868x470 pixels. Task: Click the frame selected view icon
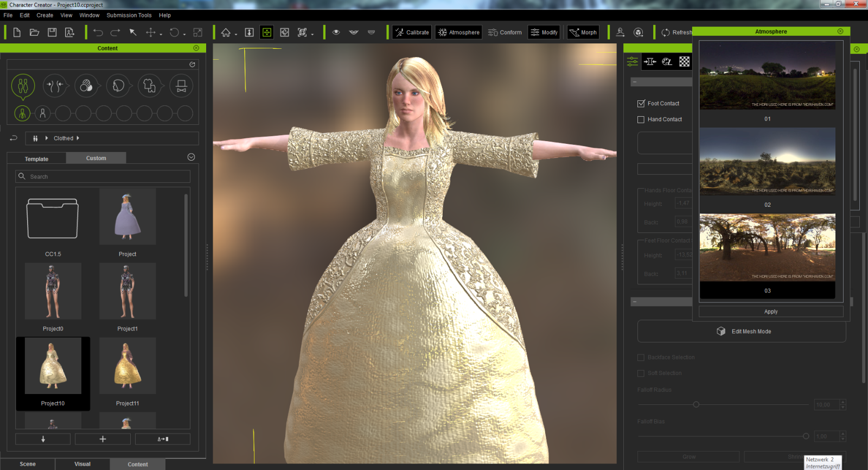click(x=302, y=33)
